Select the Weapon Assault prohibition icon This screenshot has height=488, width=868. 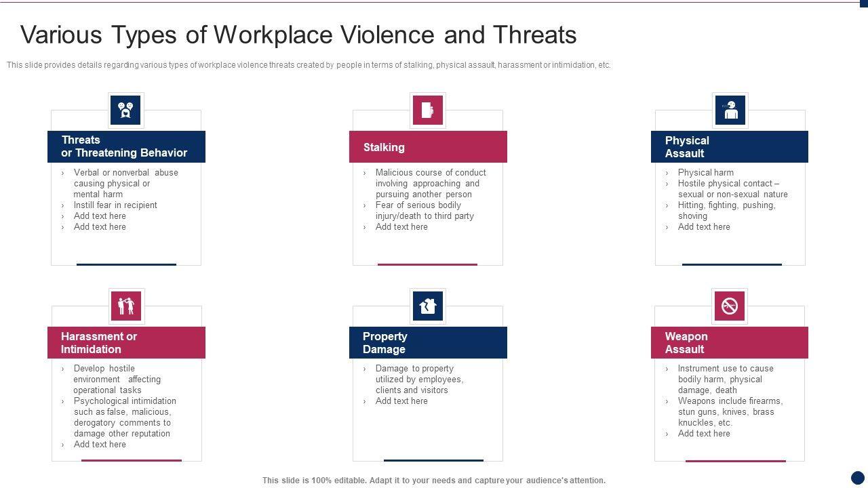coord(730,306)
